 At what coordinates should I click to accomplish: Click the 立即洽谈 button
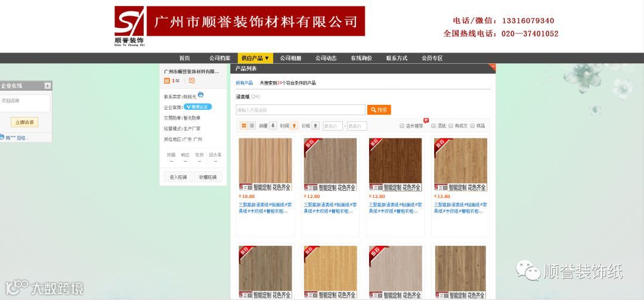(24, 122)
